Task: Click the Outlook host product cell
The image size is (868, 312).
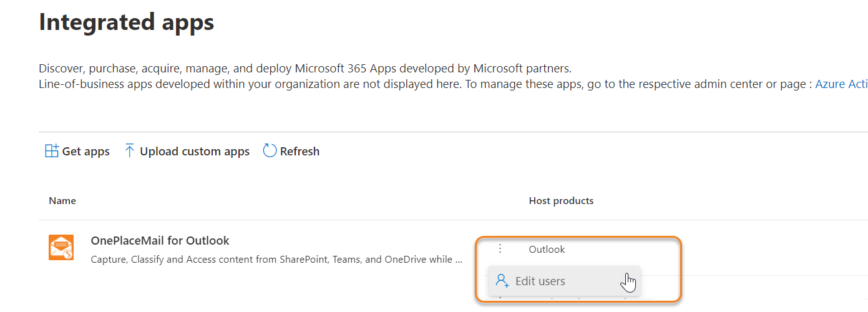Action: pos(547,250)
